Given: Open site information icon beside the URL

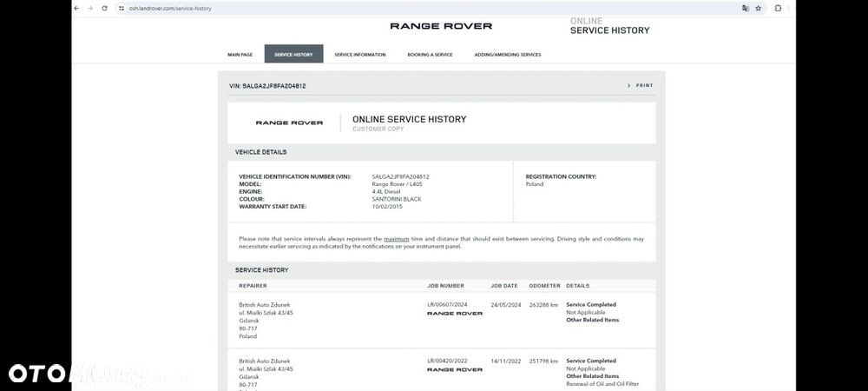Looking at the screenshot, I should (x=122, y=9).
